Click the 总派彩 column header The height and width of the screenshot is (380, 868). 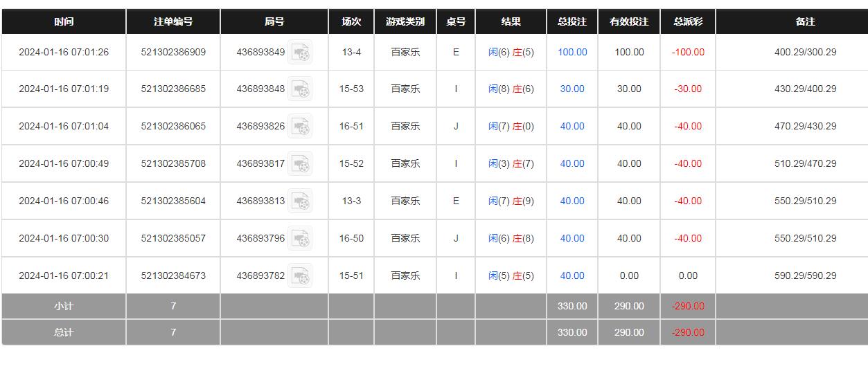[x=688, y=21]
